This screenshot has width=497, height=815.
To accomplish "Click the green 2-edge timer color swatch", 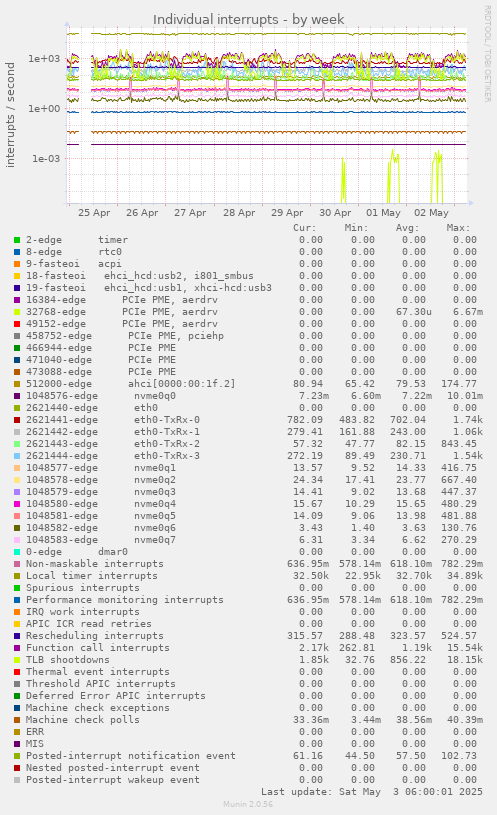I will click(x=17, y=240).
